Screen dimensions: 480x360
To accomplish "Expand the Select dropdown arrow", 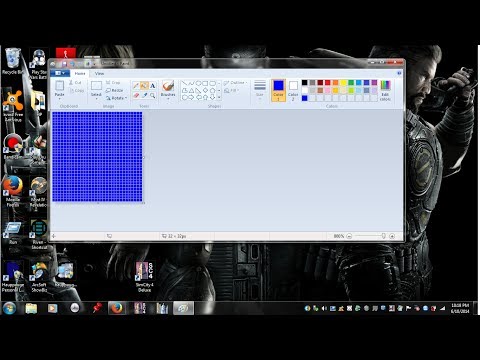I will pos(96,99).
